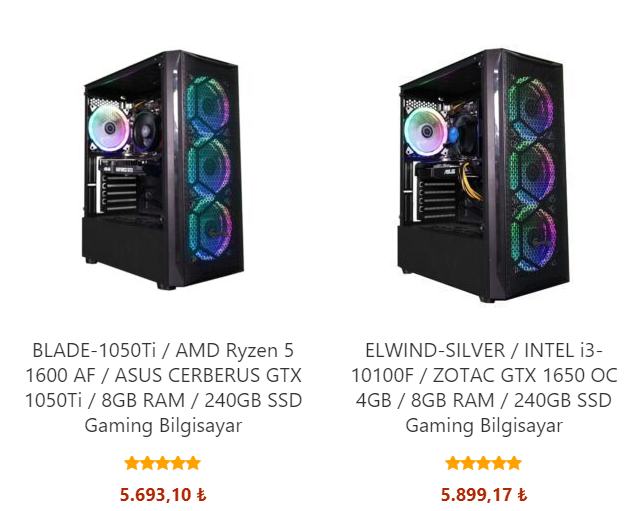Open the ELWIND-SILVER gaming PC product image
Screen dimensions: 626x511
[x=483, y=175]
